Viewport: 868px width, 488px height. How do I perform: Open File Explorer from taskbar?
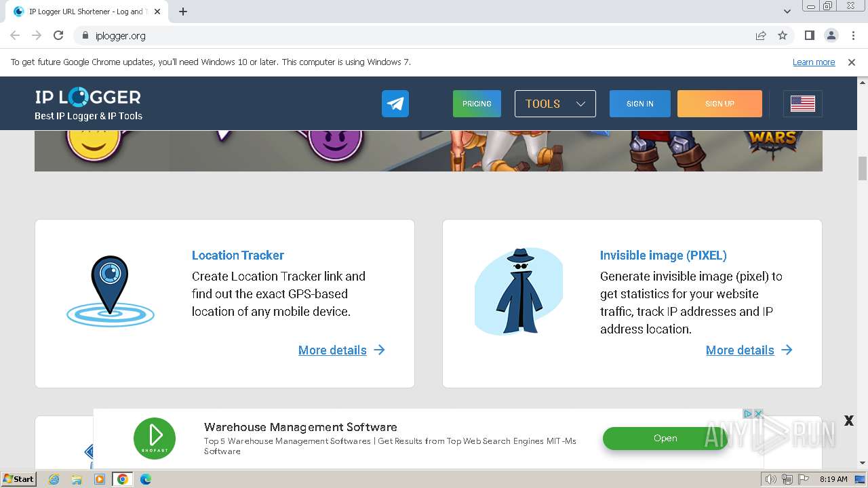pos(77,479)
